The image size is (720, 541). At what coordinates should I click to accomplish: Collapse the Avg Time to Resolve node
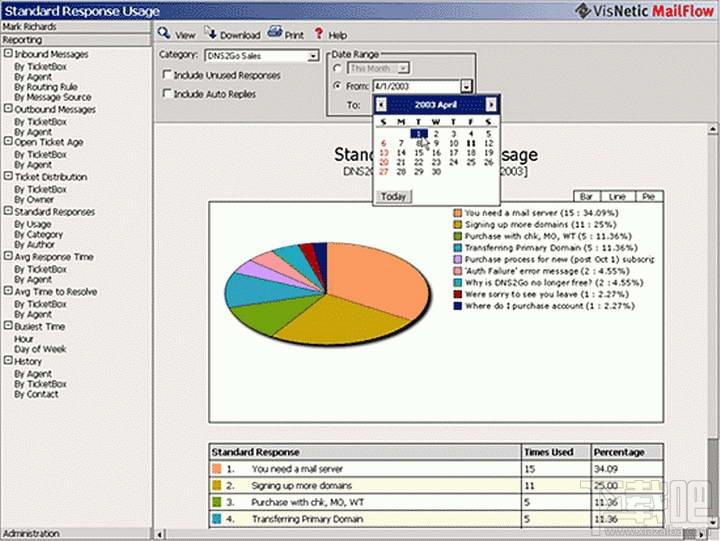pos(8,291)
